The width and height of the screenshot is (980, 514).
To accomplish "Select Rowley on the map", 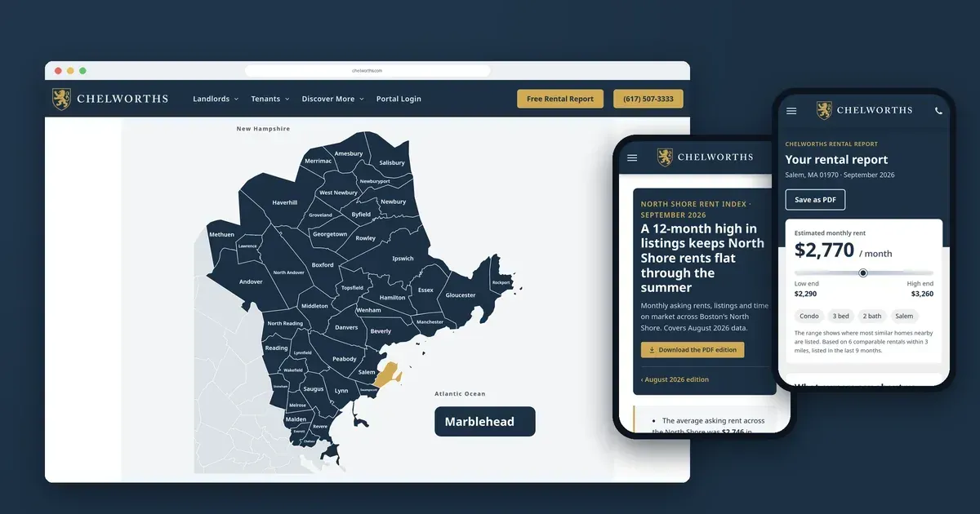I will [x=366, y=238].
